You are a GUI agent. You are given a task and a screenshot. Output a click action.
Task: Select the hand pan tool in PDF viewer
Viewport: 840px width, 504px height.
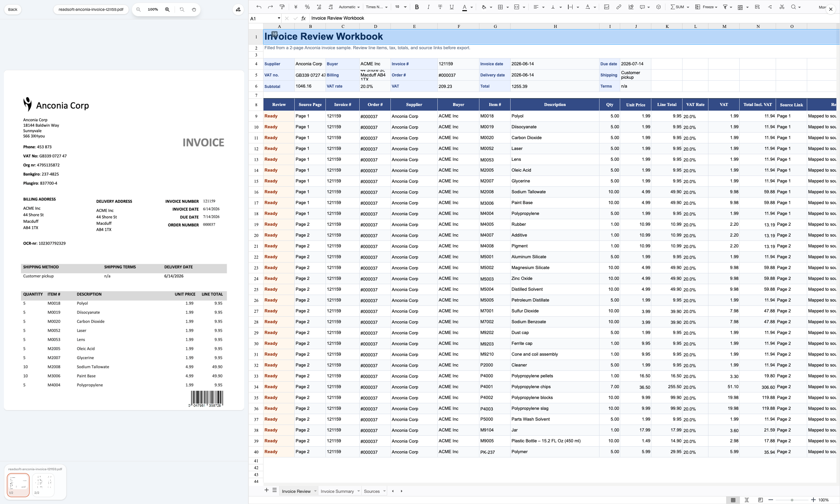[x=194, y=10]
